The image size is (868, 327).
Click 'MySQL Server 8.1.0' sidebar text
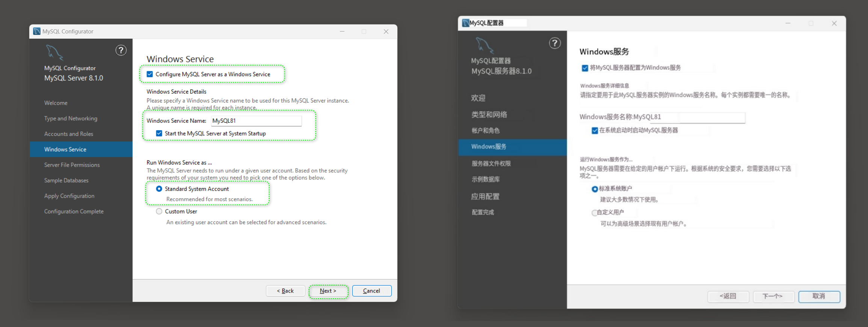(74, 78)
